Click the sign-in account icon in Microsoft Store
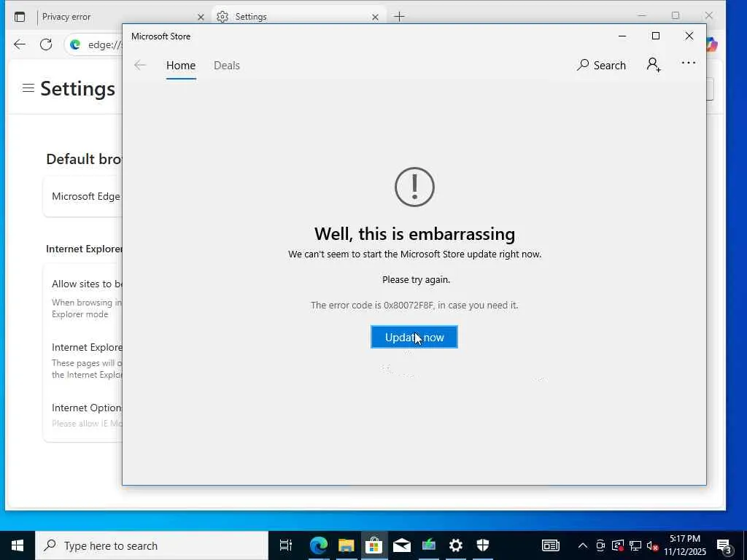The height and width of the screenshot is (560, 747). (x=654, y=65)
